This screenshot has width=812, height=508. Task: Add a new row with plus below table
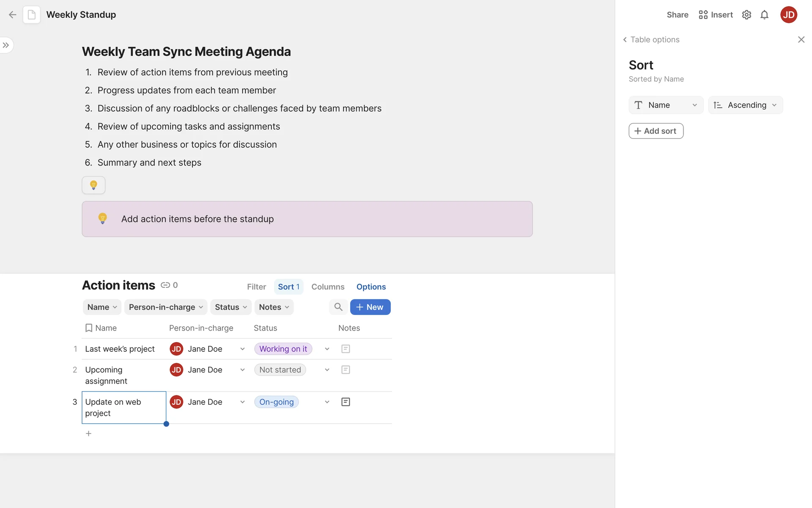click(88, 433)
